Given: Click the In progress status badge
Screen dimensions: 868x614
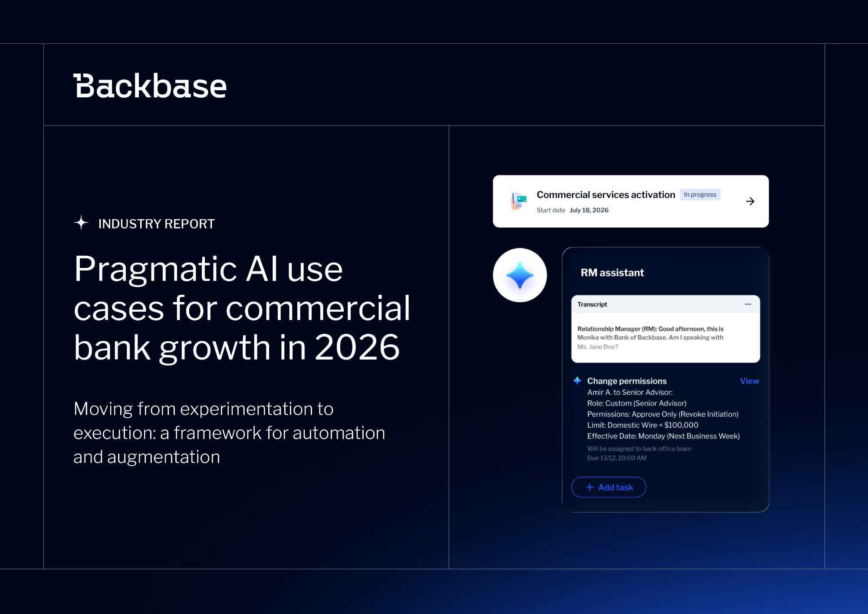Looking at the screenshot, I should 700,195.
